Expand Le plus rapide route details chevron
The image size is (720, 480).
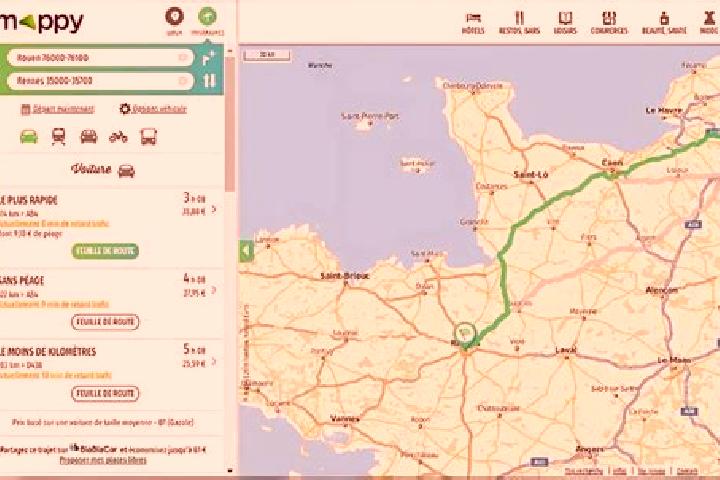pos(214,209)
